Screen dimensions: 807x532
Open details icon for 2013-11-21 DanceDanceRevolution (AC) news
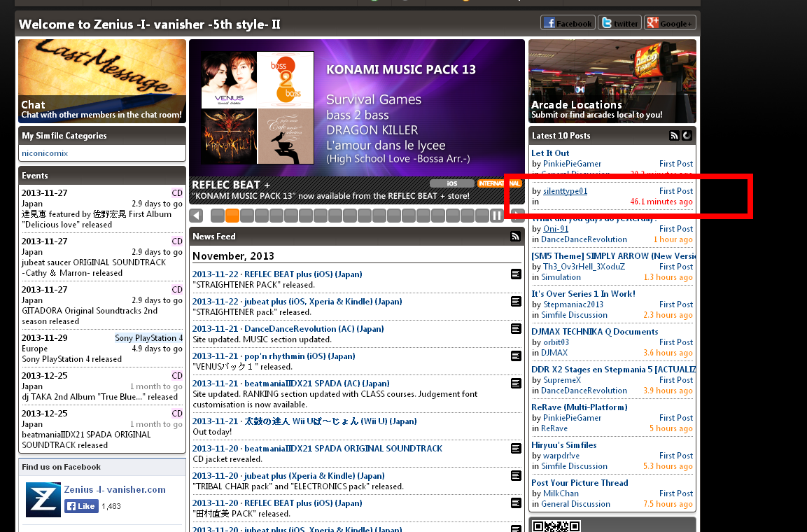tap(516, 329)
